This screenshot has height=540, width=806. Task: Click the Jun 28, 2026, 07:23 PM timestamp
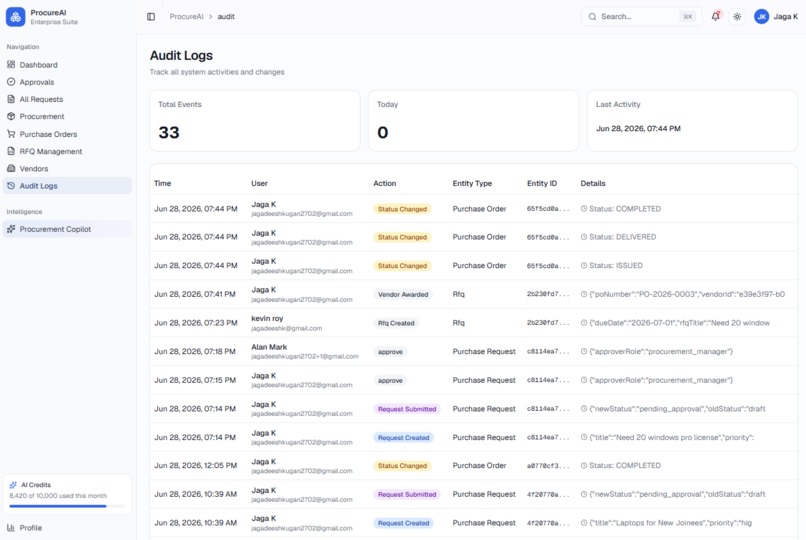coord(196,323)
